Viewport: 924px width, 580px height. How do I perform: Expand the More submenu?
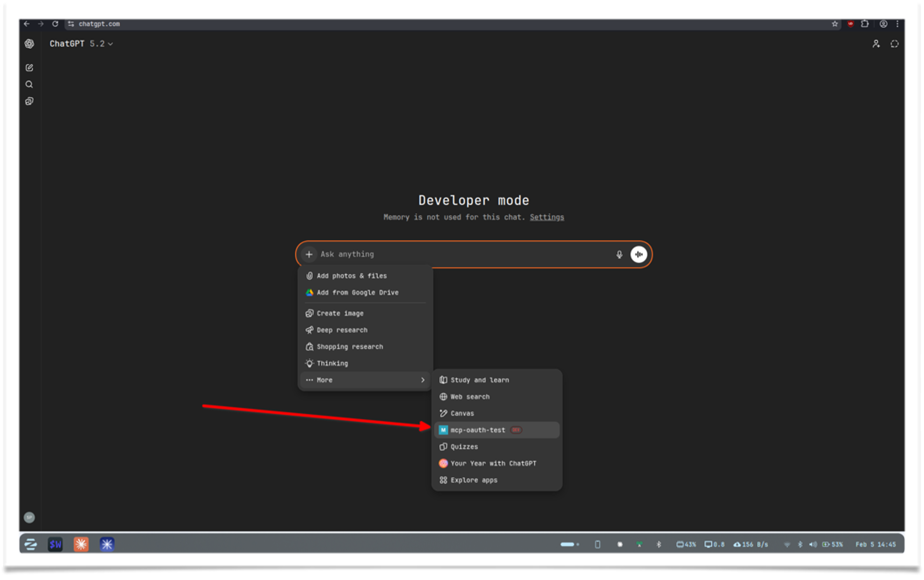point(325,380)
